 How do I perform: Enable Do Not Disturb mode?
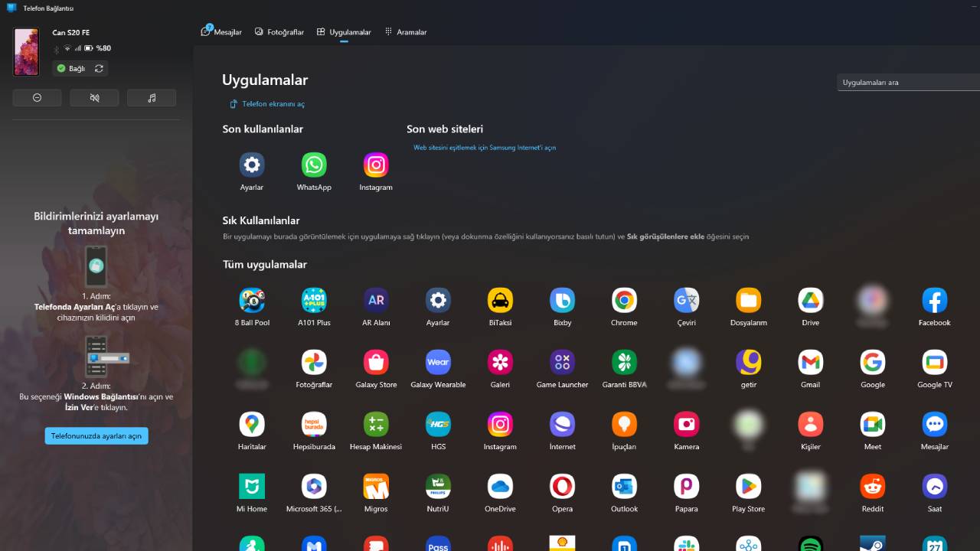point(37,97)
